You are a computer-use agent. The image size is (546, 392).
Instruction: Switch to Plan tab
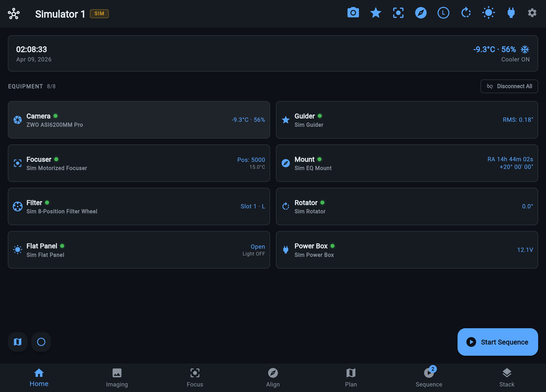351,377
